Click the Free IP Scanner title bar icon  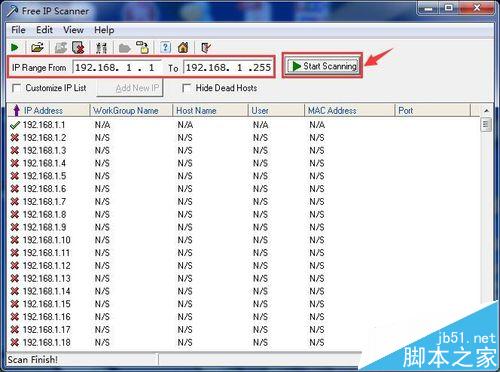click(x=13, y=11)
